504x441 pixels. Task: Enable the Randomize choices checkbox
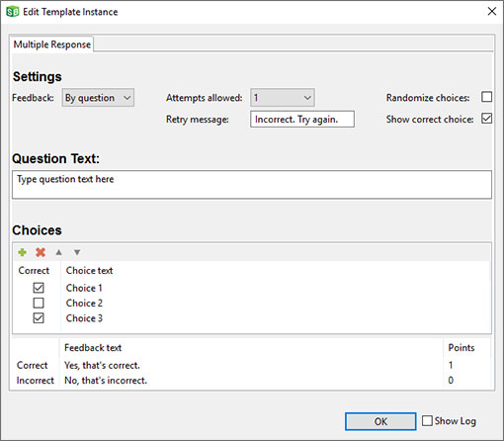[486, 97]
